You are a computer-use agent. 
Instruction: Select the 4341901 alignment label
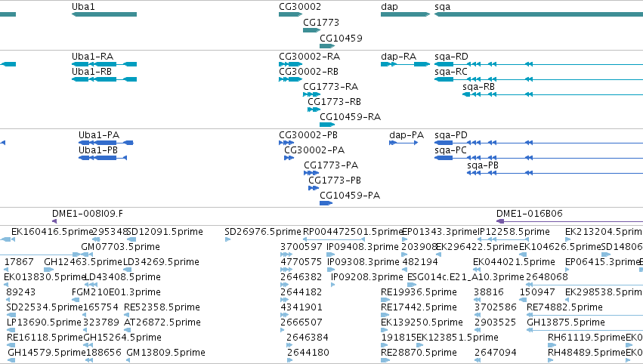coord(301,307)
